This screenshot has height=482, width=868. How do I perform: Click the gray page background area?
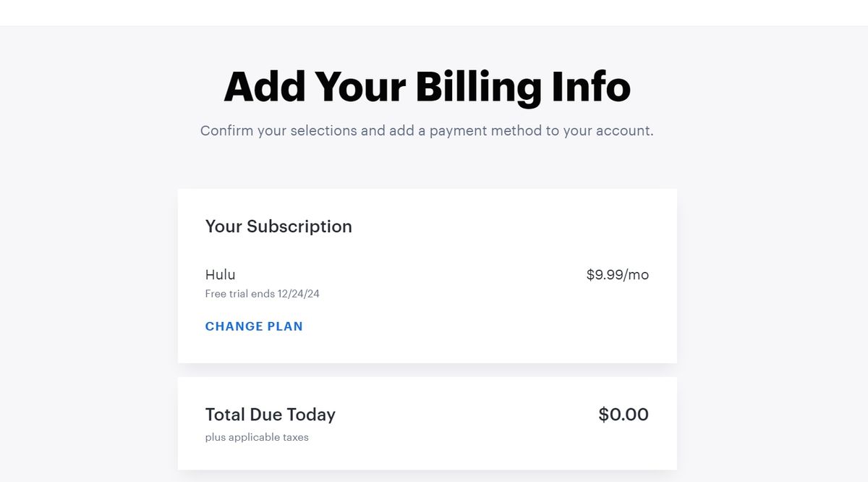[72, 289]
